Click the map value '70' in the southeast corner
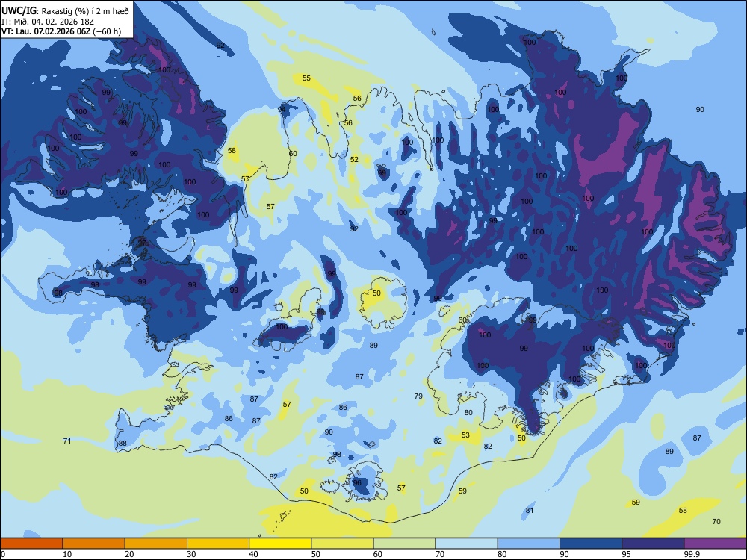The width and height of the screenshot is (747, 560). point(716,522)
